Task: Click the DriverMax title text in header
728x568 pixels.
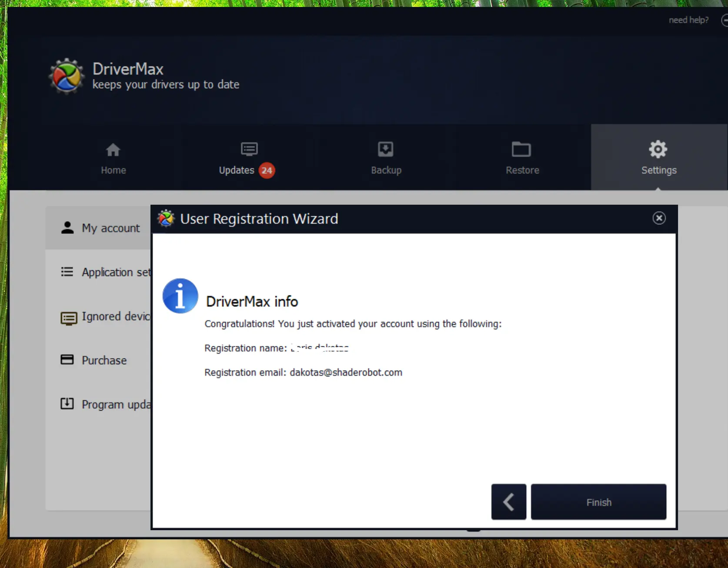Action: coord(128,69)
